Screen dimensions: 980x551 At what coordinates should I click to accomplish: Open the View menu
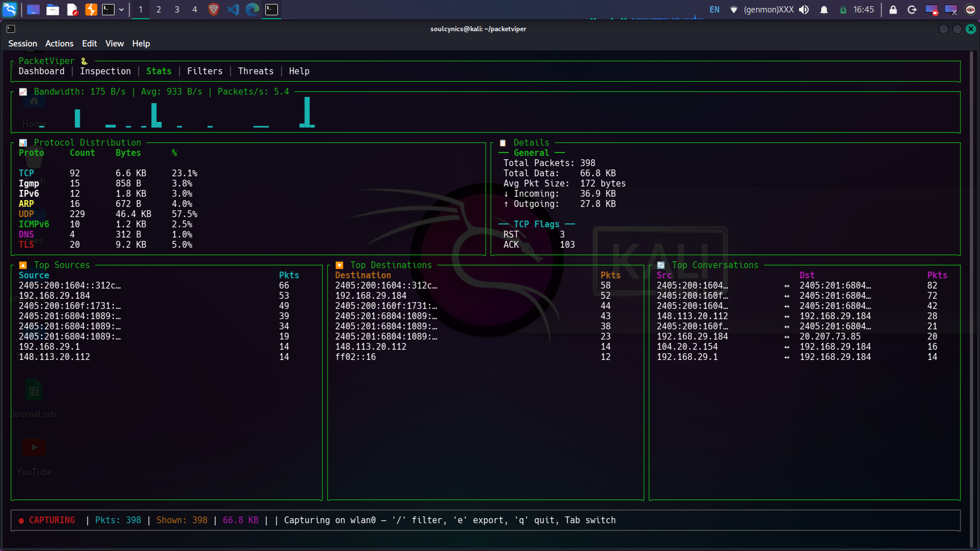[114, 44]
